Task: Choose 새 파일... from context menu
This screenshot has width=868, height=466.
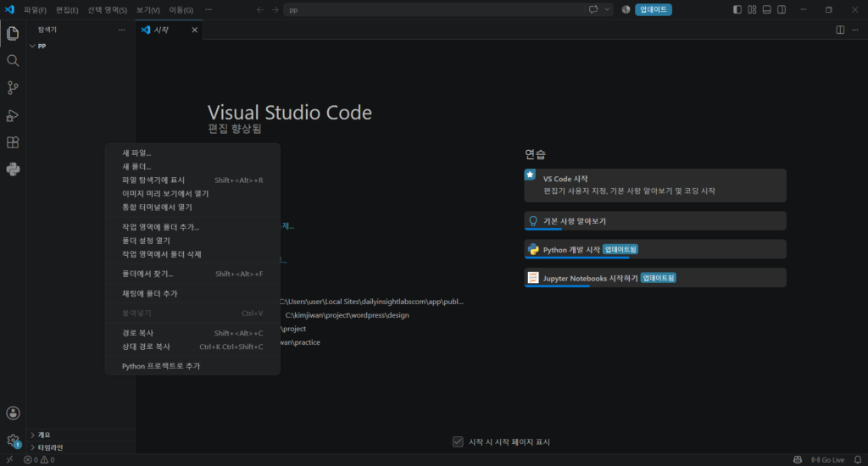Action: pos(192,153)
